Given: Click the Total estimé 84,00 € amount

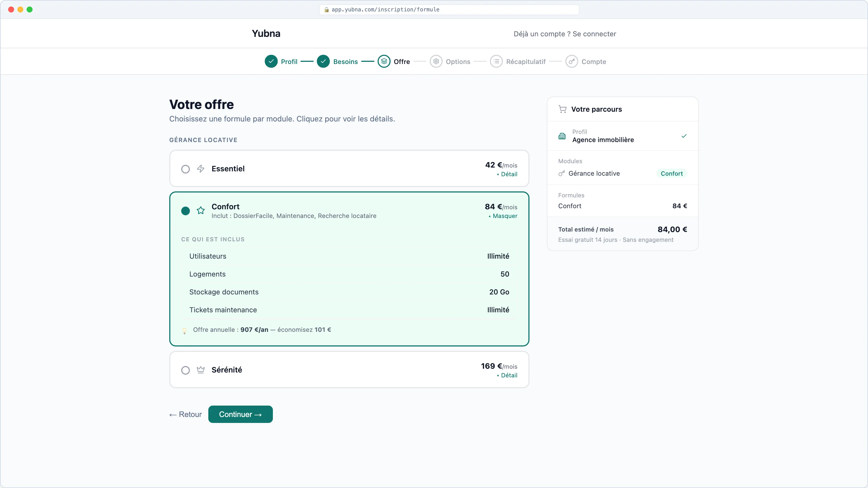Looking at the screenshot, I should point(672,229).
